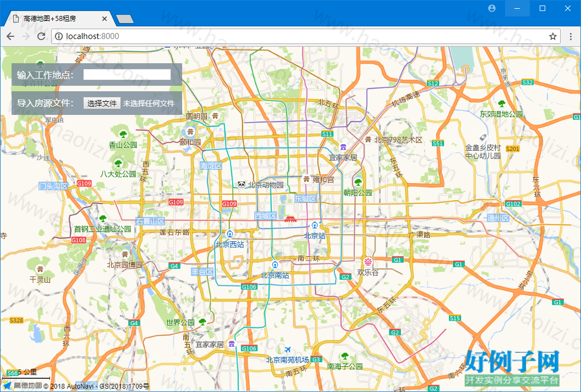Screen dimensions: 581x392
Task: Click the 东城区 district label
Action: point(305,198)
